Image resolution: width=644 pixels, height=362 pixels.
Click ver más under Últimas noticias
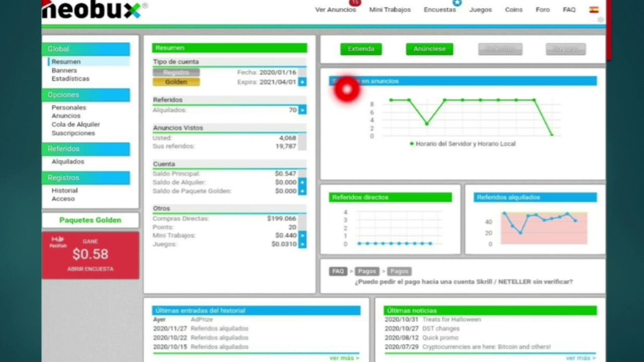pos(581,358)
